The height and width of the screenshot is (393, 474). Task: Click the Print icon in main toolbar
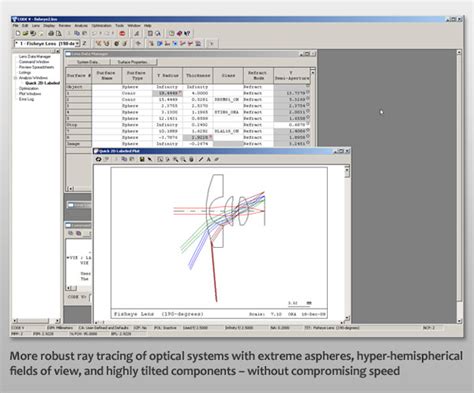pos(51,33)
